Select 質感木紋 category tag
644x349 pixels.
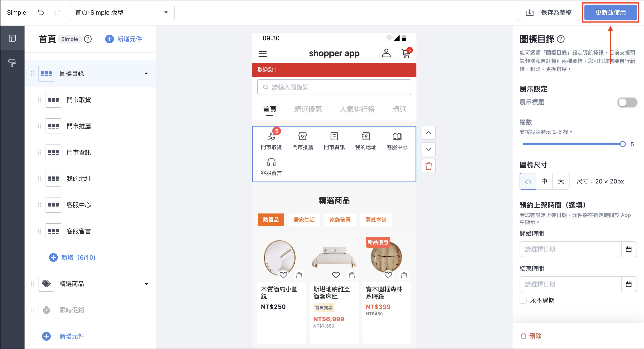376,220
